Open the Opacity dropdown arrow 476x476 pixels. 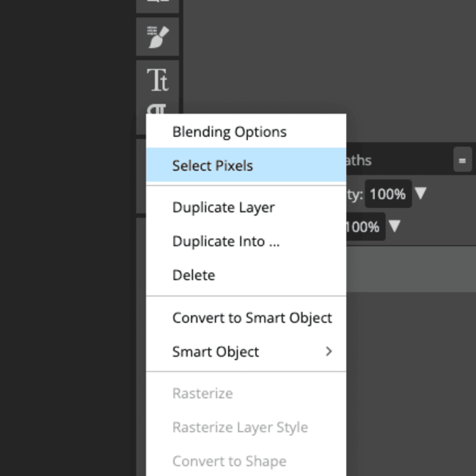[x=421, y=193]
